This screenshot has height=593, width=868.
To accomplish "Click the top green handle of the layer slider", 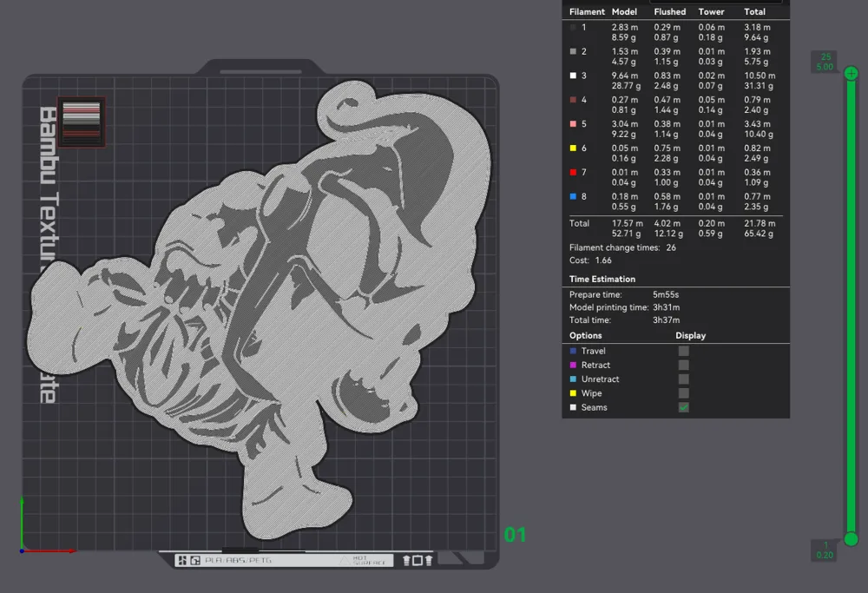I will tap(852, 74).
